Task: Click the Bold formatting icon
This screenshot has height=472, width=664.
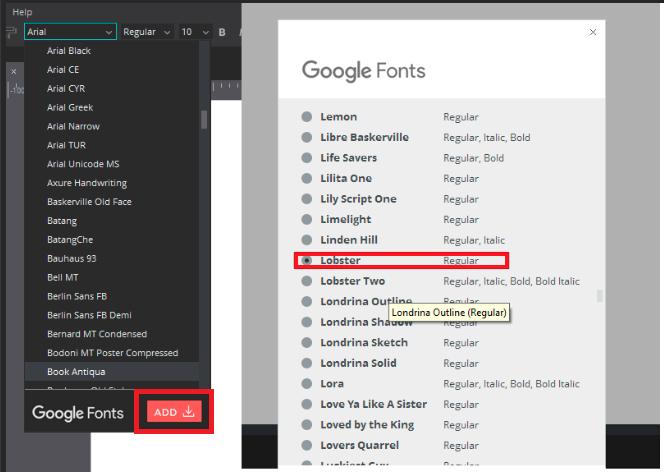Action: point(221,32)
